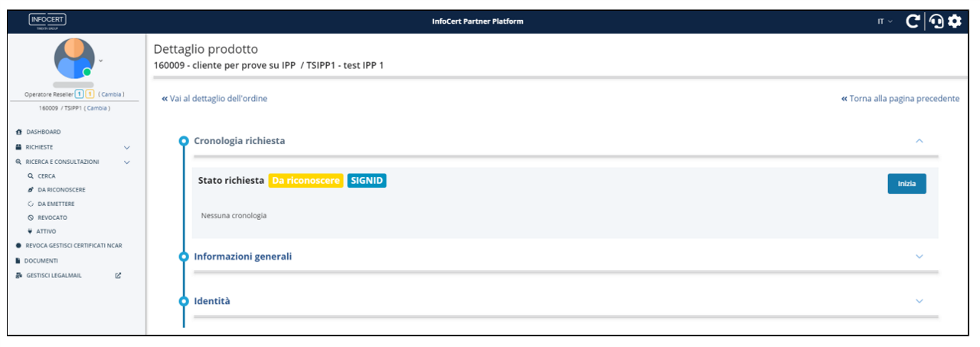Image resolution: width=980 pixels, height=347 pixels.
Task: Open Revoca Gestisci Certificati NCAR
Action: 73,246
